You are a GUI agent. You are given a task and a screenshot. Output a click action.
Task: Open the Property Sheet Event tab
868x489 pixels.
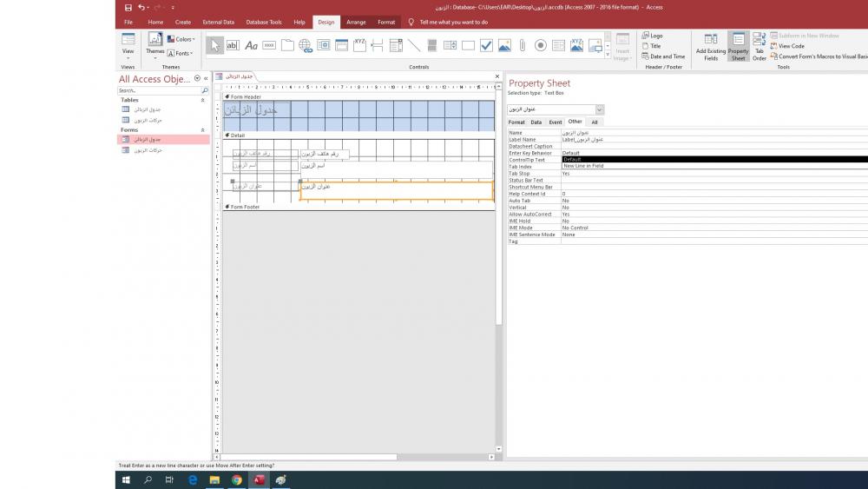556,122
